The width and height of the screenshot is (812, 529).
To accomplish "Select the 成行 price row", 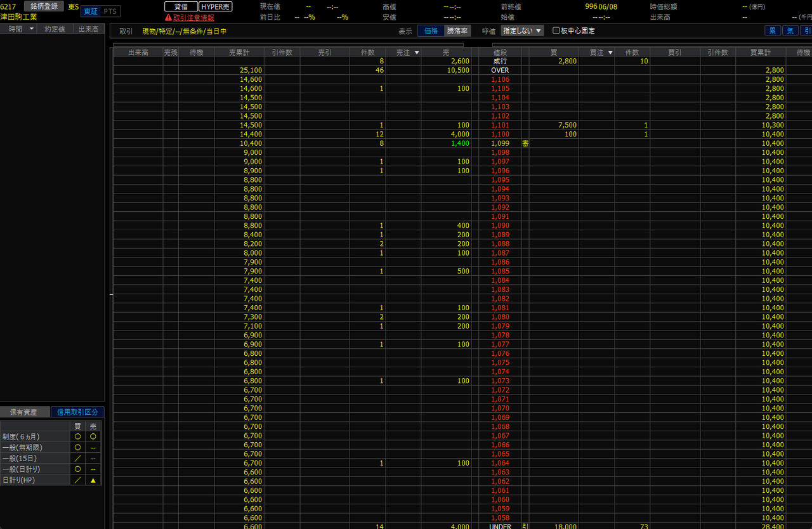I will click(500, 62).
